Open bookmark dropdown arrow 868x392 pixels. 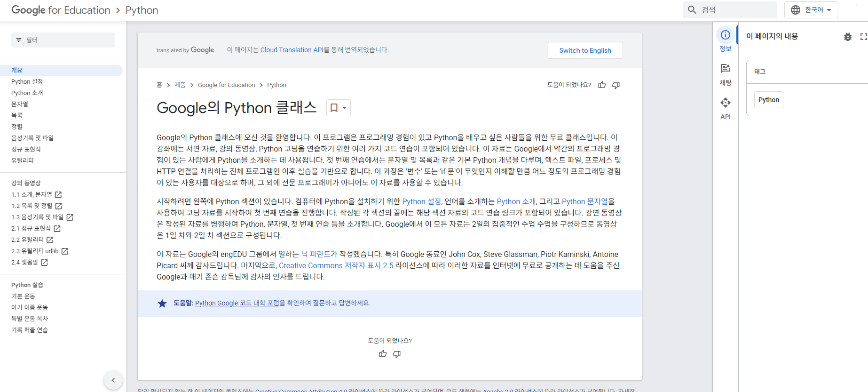pyautogui.click(x=344, y=108)
